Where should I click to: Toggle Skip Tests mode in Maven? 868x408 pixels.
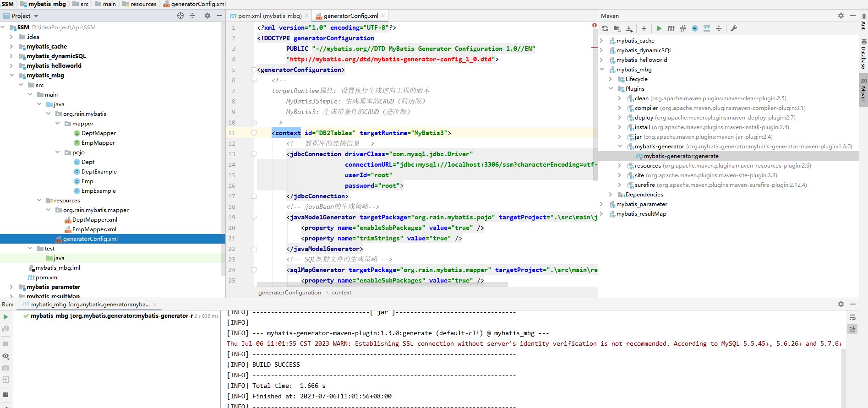(683, 28)
